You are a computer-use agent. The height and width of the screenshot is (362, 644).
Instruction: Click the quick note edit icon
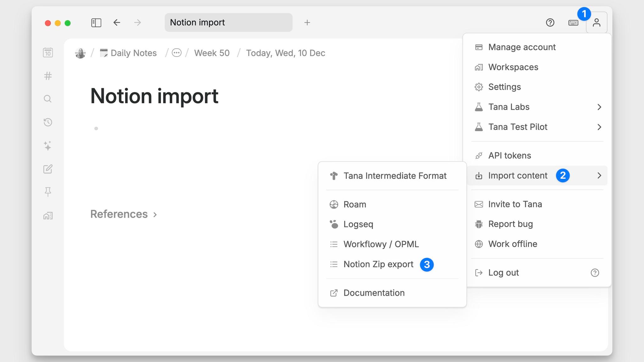tap(48, 169)
